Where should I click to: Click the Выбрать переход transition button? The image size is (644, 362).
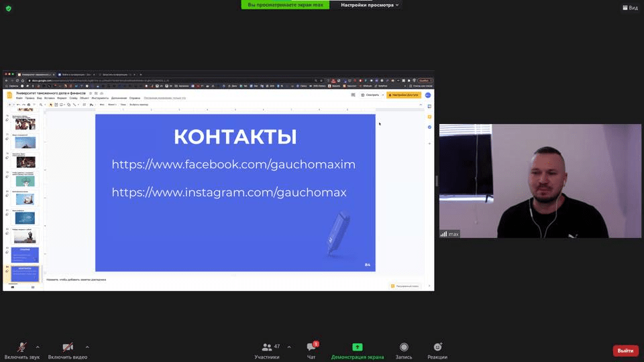tap(139, 105)
